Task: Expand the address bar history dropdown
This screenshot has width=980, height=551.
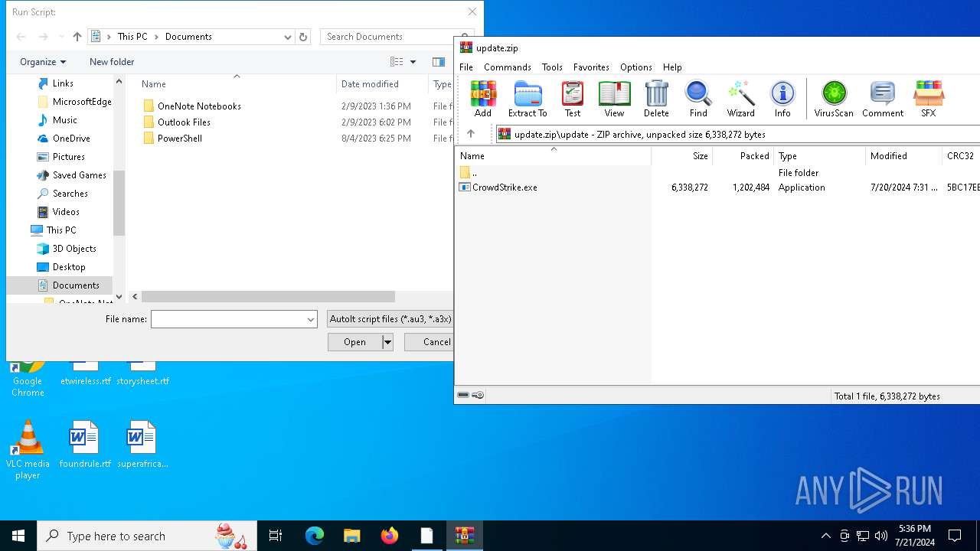Action: [288, 37]
